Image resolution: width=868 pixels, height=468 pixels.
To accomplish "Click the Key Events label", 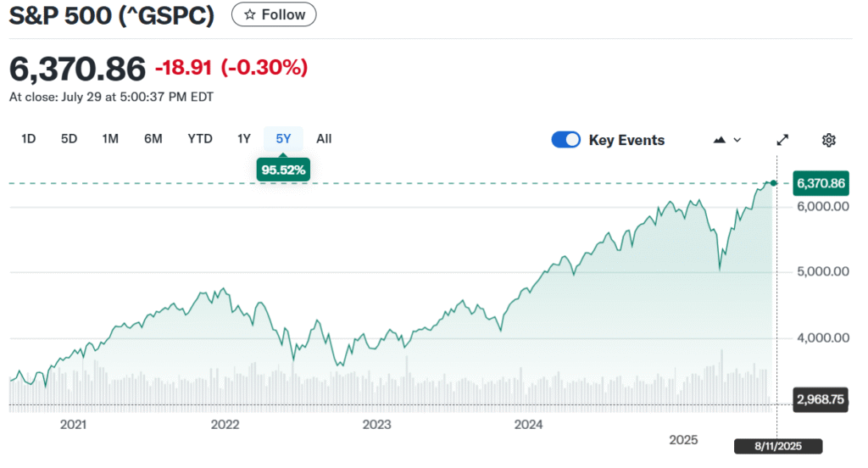I will [x=626, y=141].
